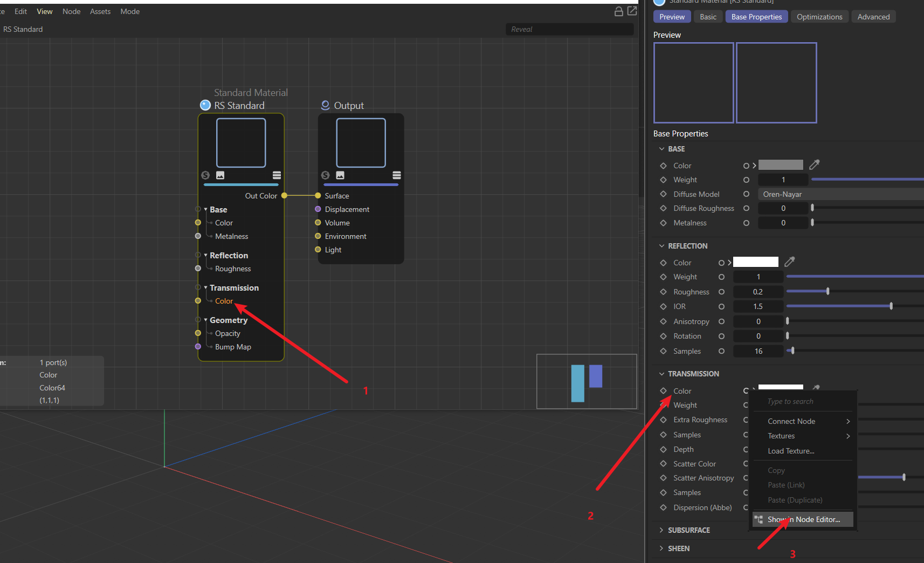
Task: Click the image preview icon on RS Standard node
Action: (x=220, y=175)
